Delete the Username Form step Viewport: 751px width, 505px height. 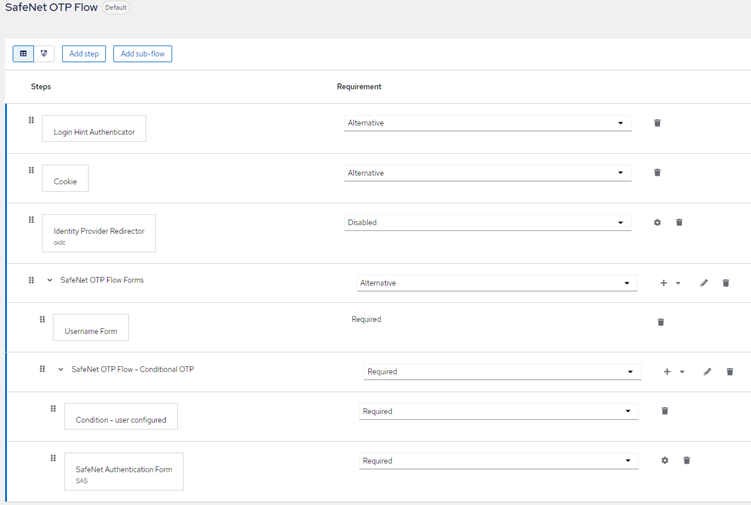[x=660, y=322]
